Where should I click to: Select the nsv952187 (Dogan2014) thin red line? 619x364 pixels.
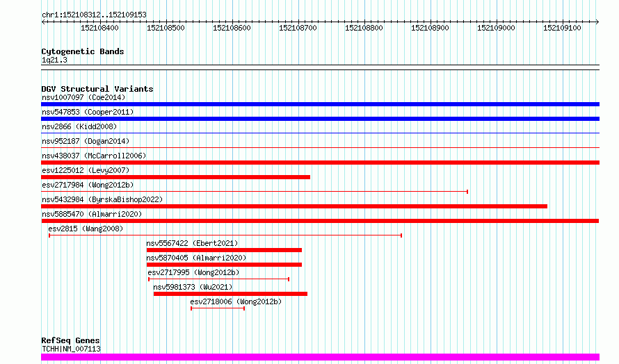pos(320,148)
